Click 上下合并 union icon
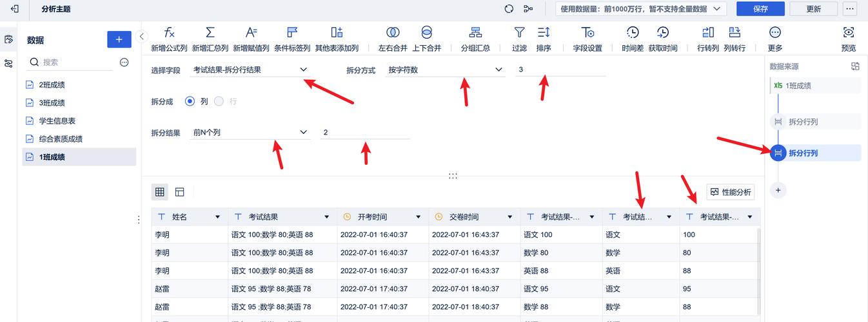The image size is (868, 322). pos(427,32)
